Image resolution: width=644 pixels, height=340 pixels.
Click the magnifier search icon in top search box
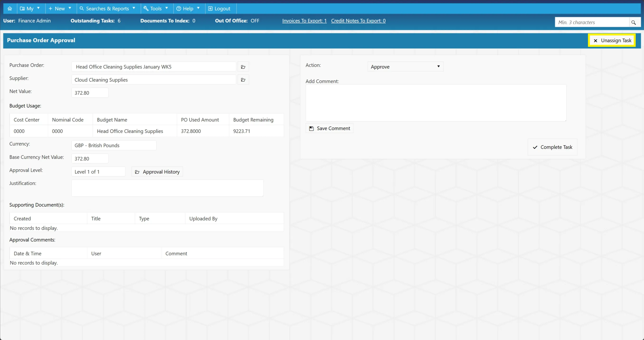(634, 22)
